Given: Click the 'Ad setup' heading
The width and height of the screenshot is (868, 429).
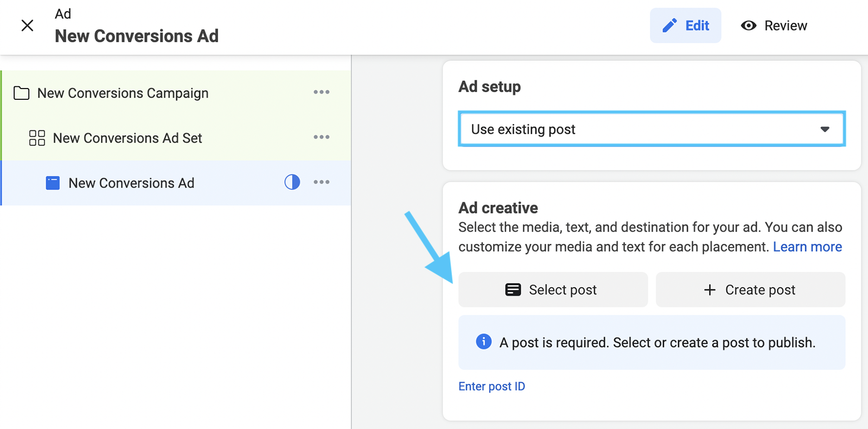Looking at the screenshot, I should click(x=489, y=87).
